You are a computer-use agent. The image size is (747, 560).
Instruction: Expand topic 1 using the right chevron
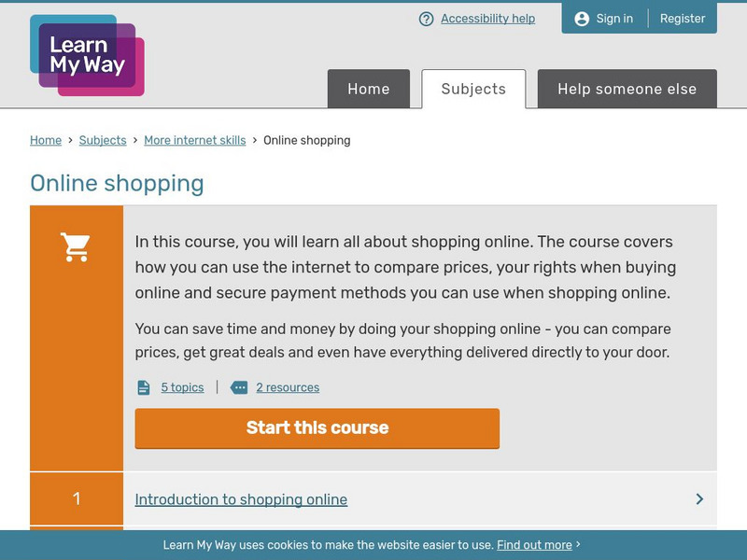pyautogui.click(x=699, y=499)
